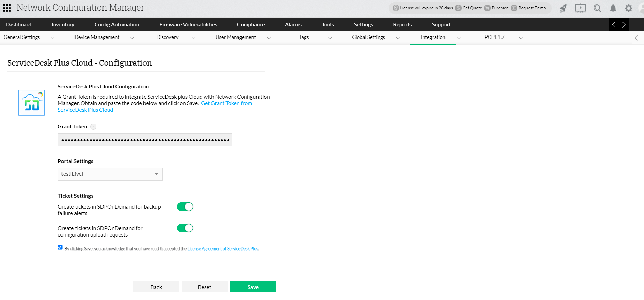
Task: Expand General Settings dropdown
Action: click(52, 38)
